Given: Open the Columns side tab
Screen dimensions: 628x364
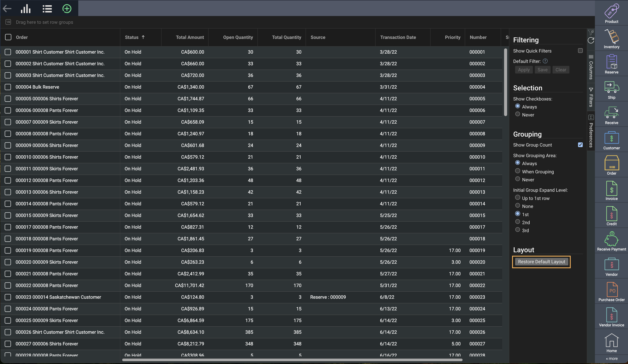Looking at the screenshot, I should coord(591,67).
